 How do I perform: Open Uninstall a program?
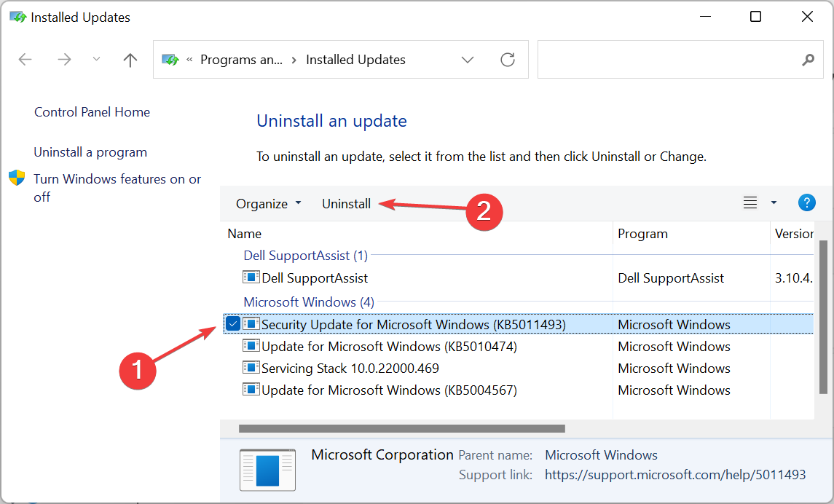[x=90, y=151]
